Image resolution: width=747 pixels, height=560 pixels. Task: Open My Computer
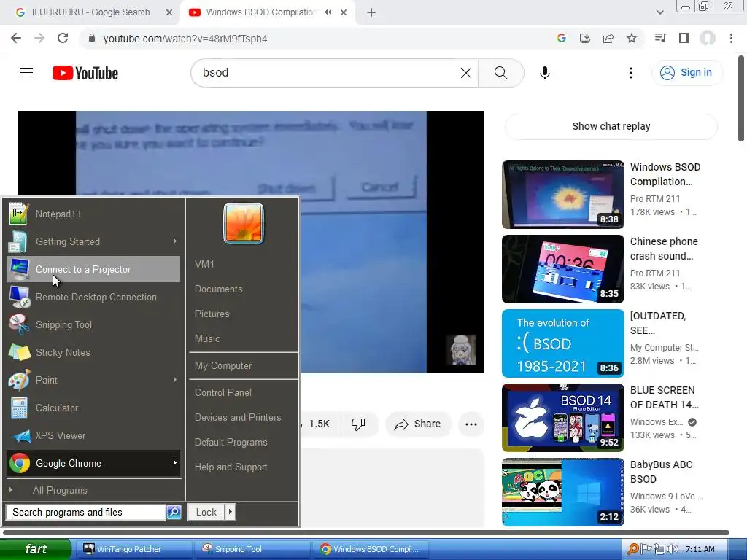tap(223, 366)
